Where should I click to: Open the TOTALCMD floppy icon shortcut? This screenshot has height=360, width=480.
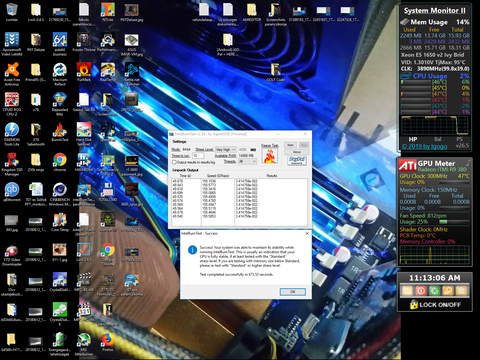(108, 192)
